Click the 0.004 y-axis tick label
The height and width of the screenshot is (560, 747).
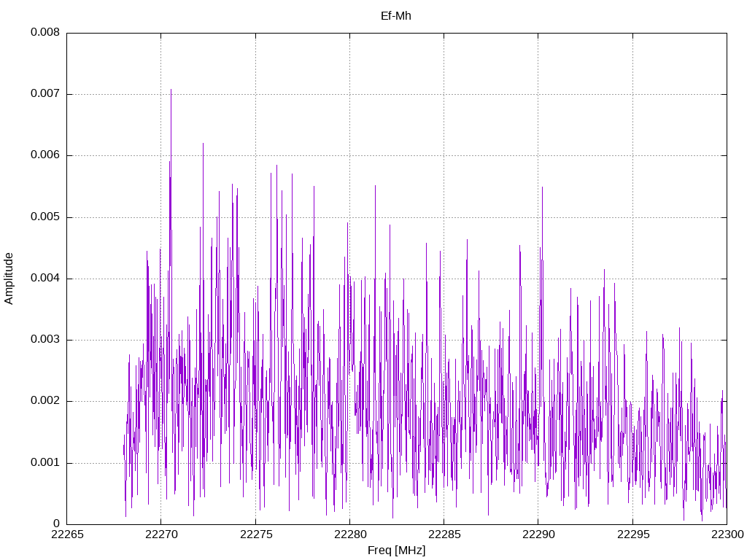(x=44, y=279)
